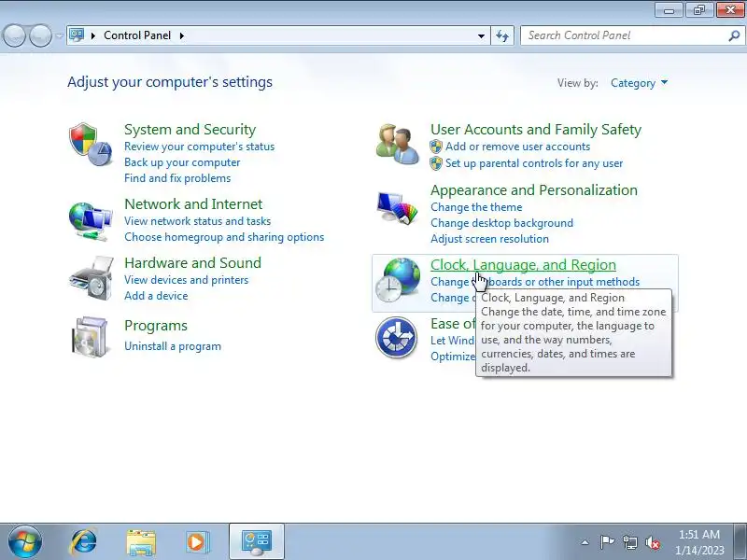Open the View by Category dropdown
The width and height of the screenshot is (747, 560).
point(640,83)
